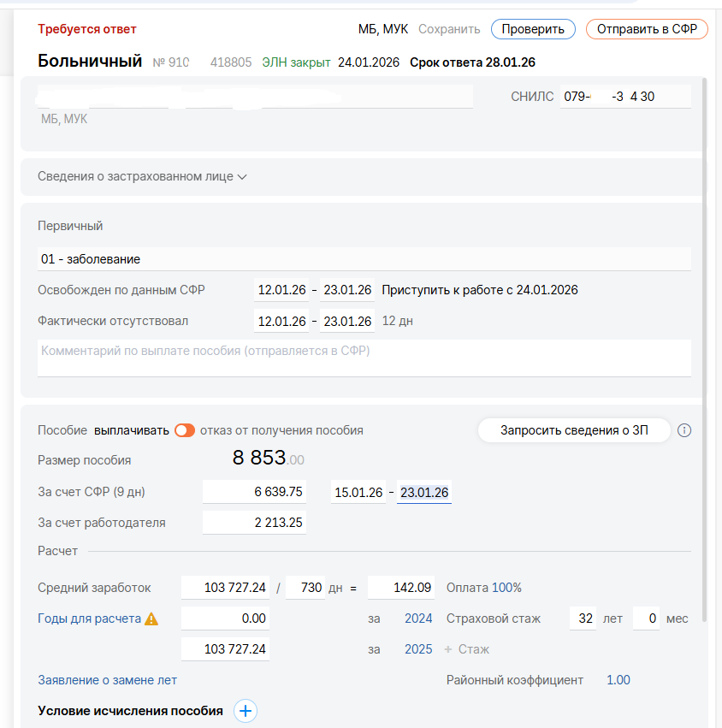The image size is (722, 728).
Task: Click the highlighted СФР period end date 23.01.26
Action: [424, 492]
